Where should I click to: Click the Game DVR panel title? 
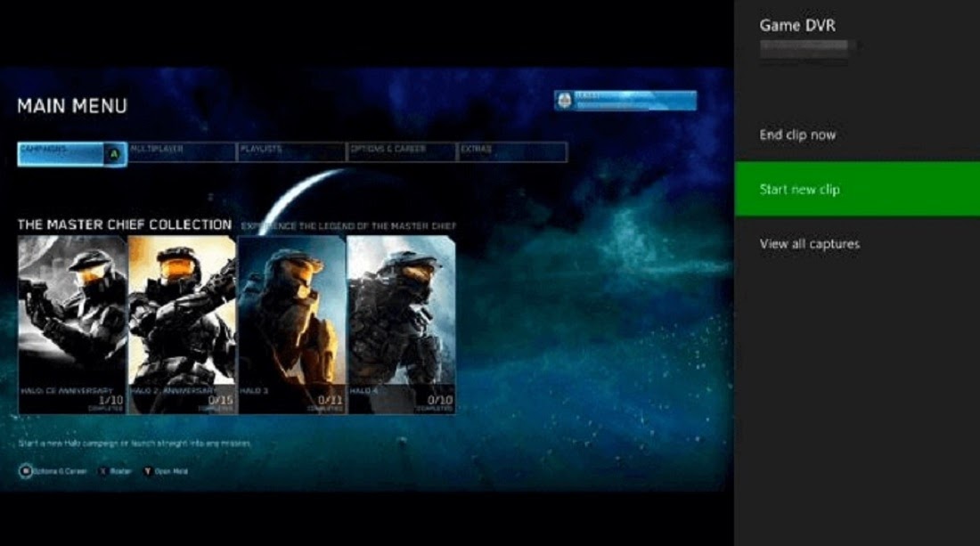point(796,26)
